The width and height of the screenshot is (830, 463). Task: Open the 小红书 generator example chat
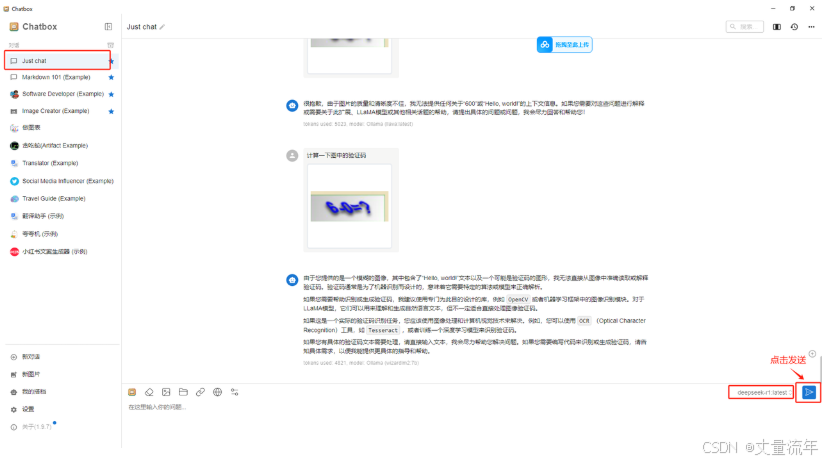(55, 251)
